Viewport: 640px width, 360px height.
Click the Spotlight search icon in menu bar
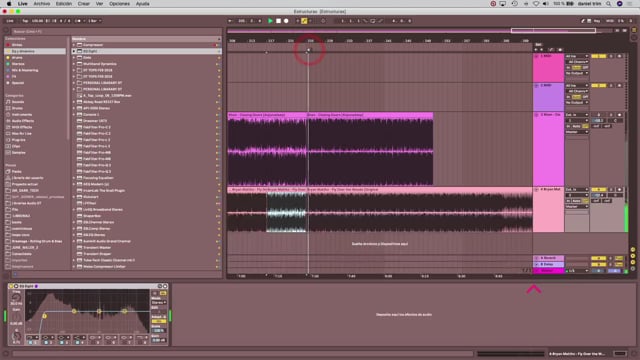coord(608,4)
